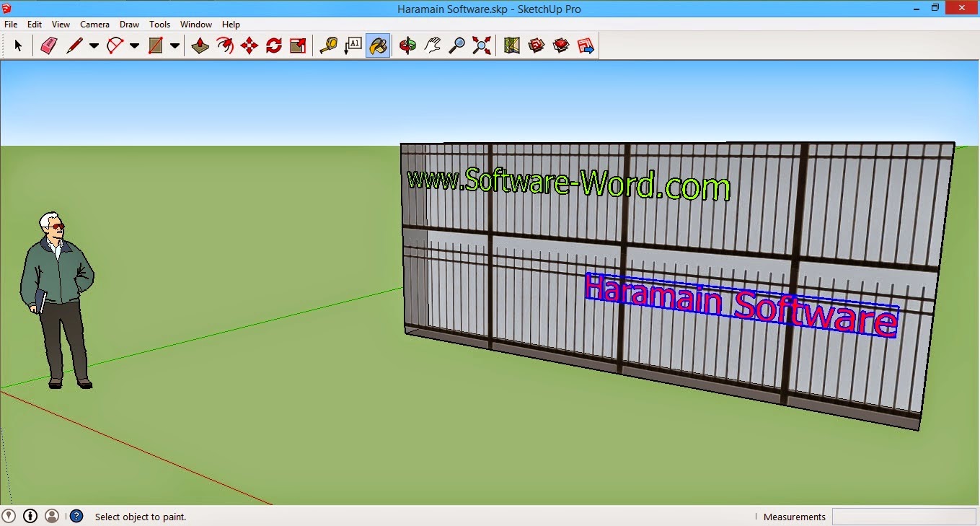Click the geo-location status bar icon
The image size is (980, 526).
point(9,516)
